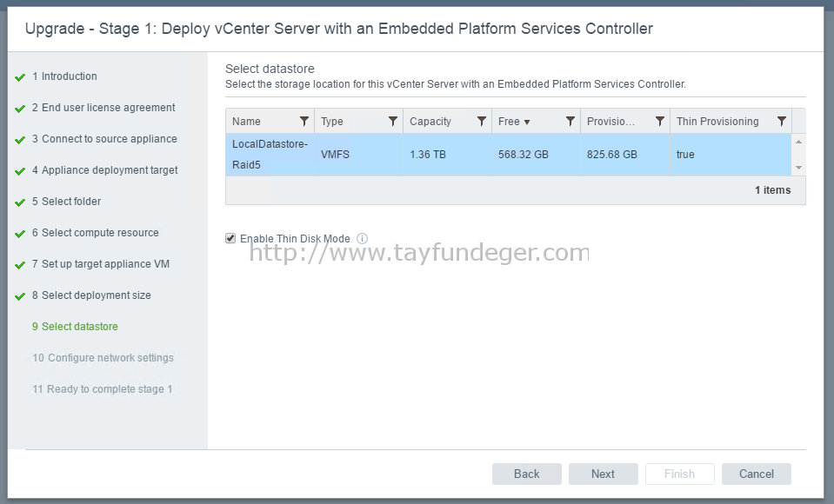Open filter for Free column

pyautogui.click(x=570, y=121)
